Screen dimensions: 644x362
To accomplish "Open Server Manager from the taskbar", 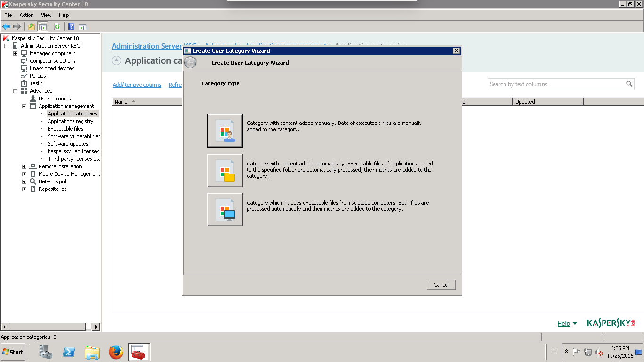I will pos(46,352).
